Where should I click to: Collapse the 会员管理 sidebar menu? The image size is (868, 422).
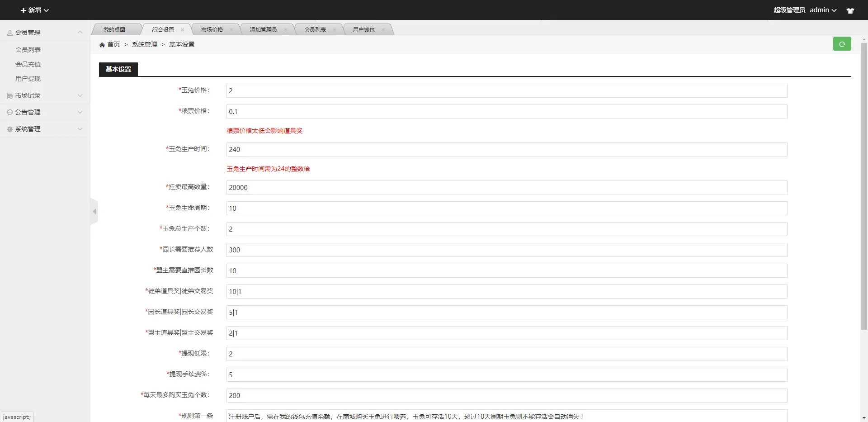(45, 33)
